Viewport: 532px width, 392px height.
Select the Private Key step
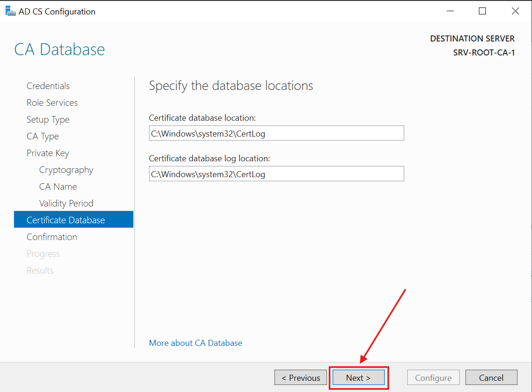[x=48, y=153]
